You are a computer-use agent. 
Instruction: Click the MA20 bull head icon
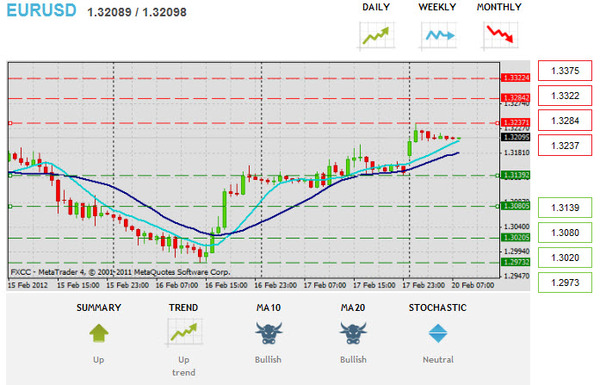(x=353, y=333)
